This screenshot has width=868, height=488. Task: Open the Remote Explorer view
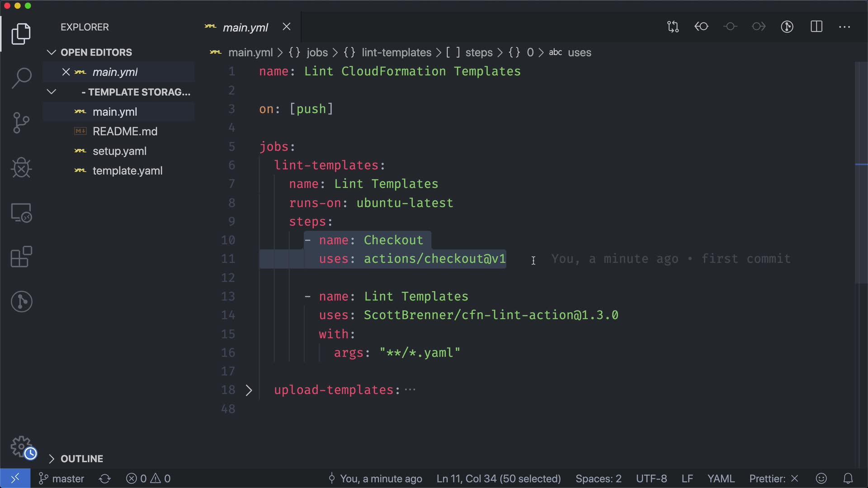pos(21,212)
